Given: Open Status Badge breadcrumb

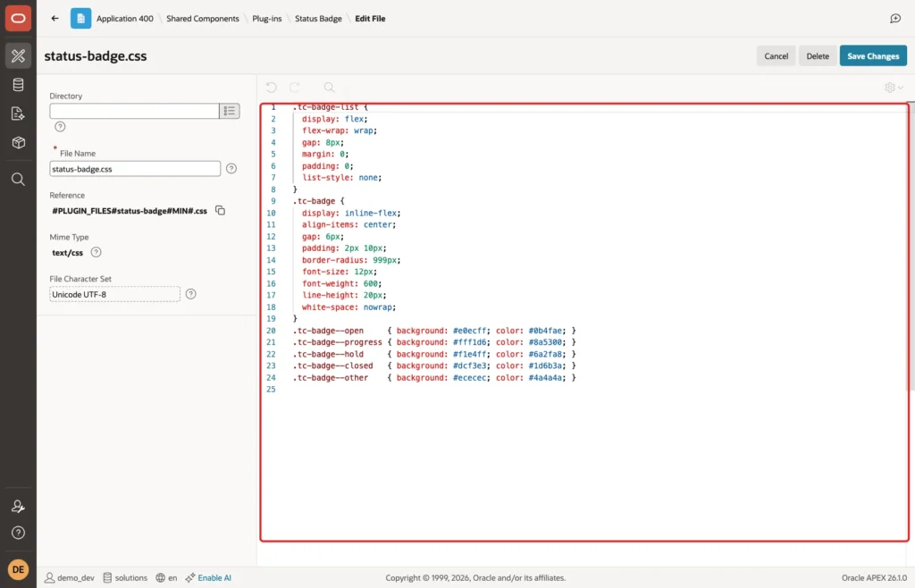Looking at the screenshot, I should tap(318, 19).
